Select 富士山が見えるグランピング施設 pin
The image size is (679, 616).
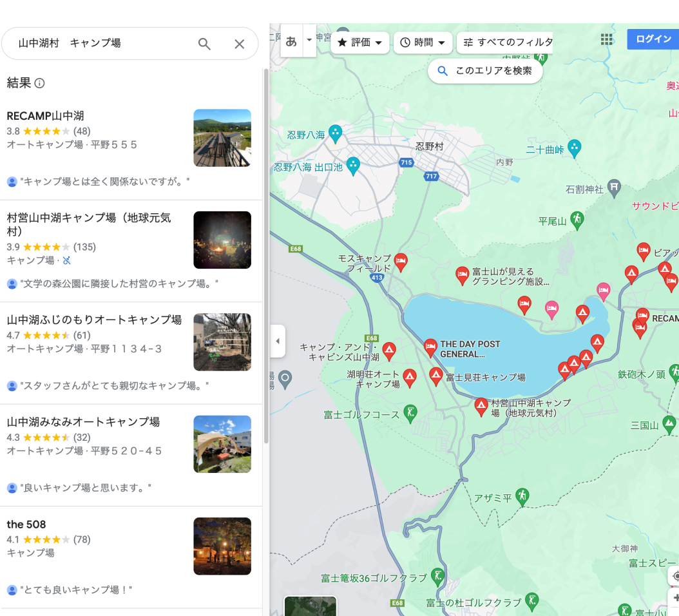click(462, 275)
